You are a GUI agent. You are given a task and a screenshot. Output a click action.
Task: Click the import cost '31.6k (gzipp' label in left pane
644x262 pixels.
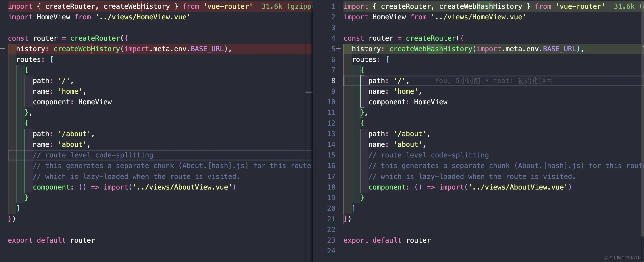[287, 6]
